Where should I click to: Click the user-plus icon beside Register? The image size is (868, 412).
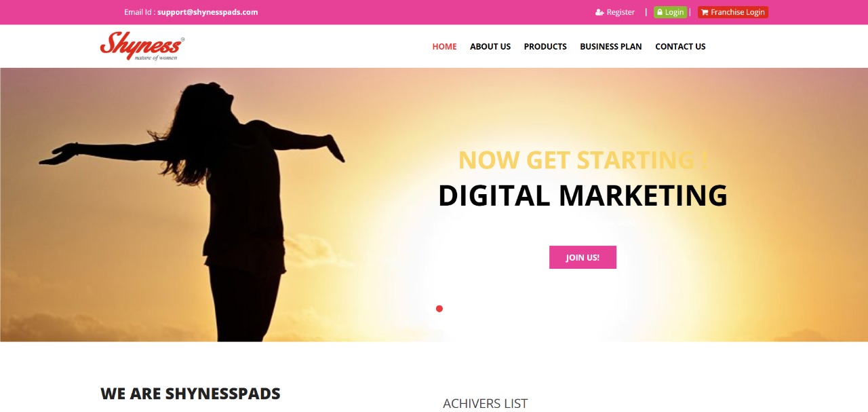click(x=599, y=12)
